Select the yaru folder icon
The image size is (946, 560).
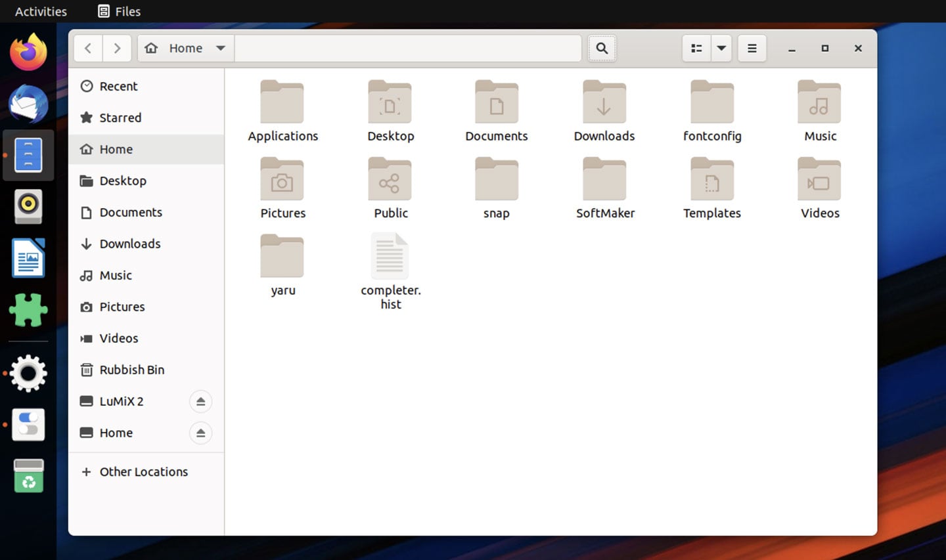pyautogui.click(x=282, y=255)
